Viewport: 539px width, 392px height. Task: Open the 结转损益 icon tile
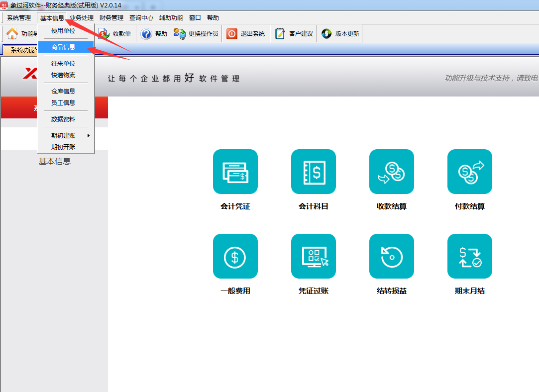coord(392,256)
